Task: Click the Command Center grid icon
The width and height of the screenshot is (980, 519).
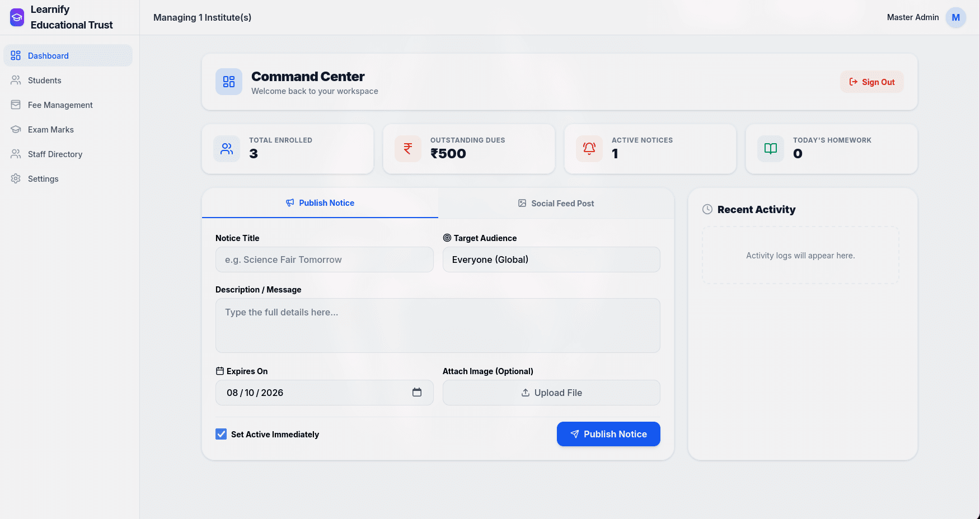Action: tap(229, 82)
